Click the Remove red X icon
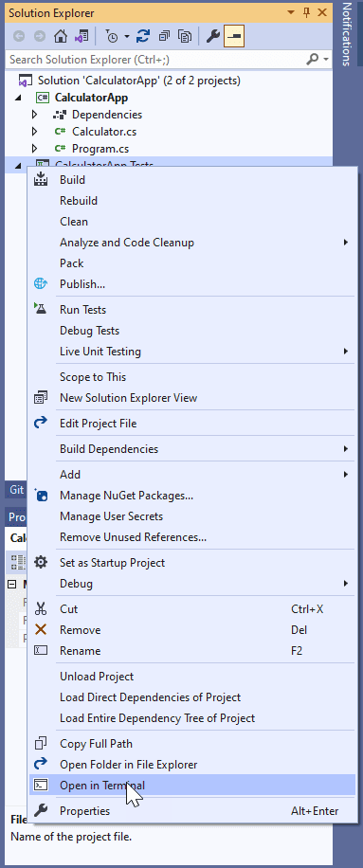The image size is (363, 868). 41,629
